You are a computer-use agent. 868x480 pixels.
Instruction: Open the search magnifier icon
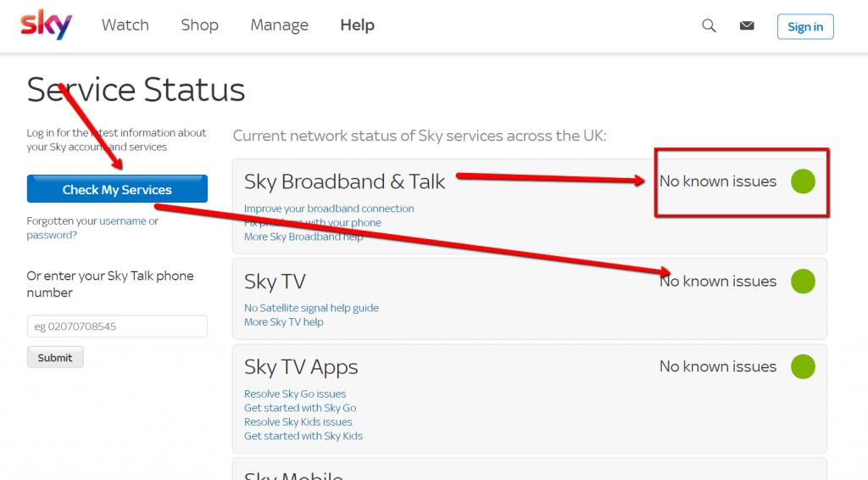709,25
